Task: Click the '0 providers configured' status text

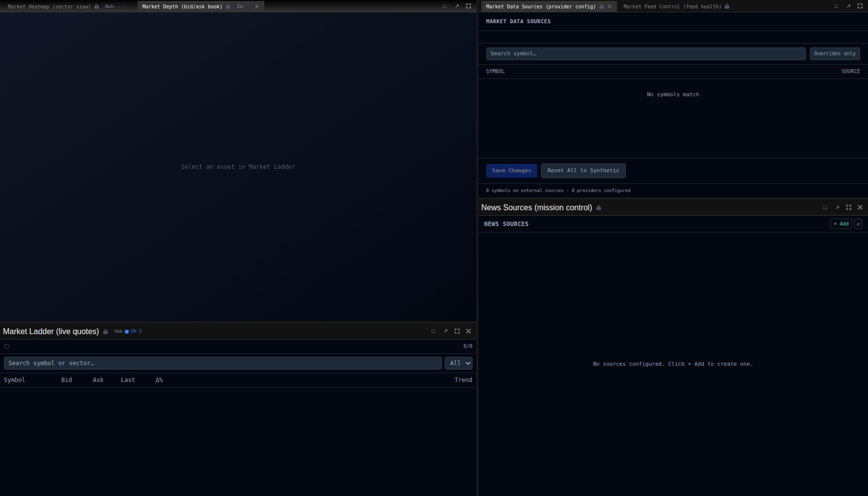Action: coord(601,191)
